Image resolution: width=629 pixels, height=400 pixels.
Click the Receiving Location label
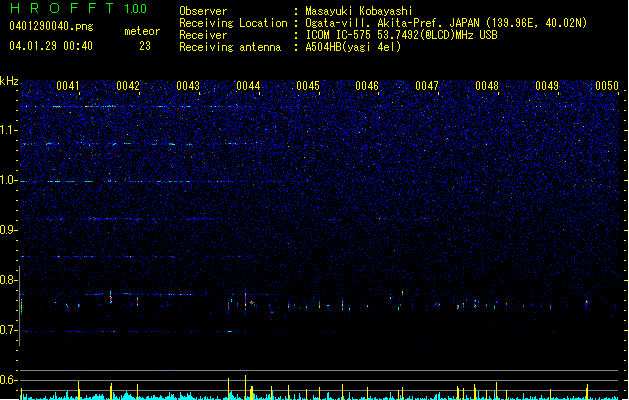point(233,23)
